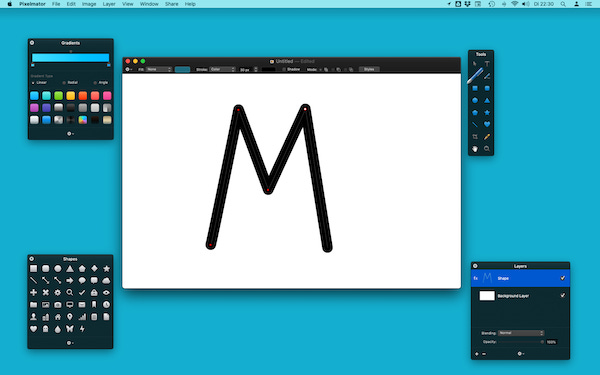Click the Opacity slider in Layers panel
Viewport: 600px width, 375px height.
[521, 342]
